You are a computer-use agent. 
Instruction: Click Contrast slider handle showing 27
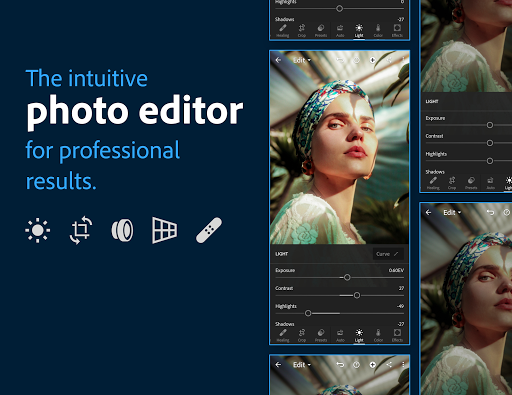tap(357, 295)
